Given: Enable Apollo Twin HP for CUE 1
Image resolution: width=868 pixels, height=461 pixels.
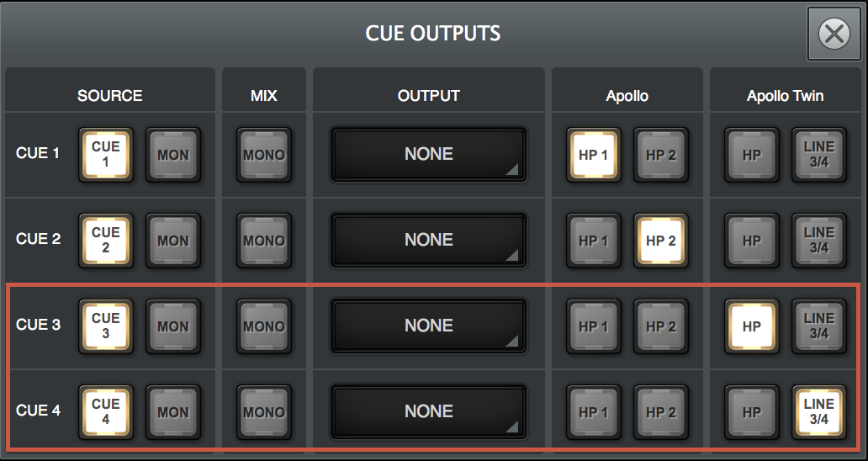Looking at the screenshot, I should pos(752,155).
